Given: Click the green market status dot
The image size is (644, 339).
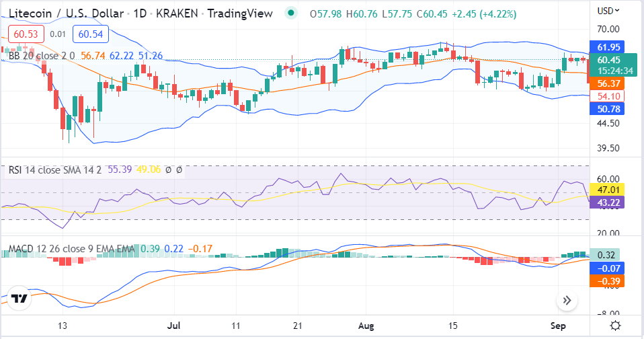Looking at the screenshot, I should [290, 13].
